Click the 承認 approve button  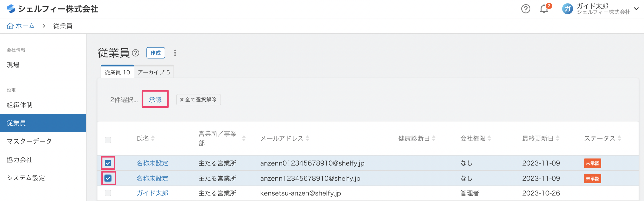(155, 100)
